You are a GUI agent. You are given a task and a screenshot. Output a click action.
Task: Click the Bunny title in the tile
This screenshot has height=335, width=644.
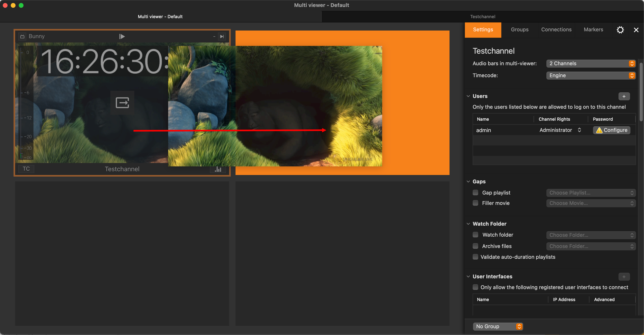36,36
